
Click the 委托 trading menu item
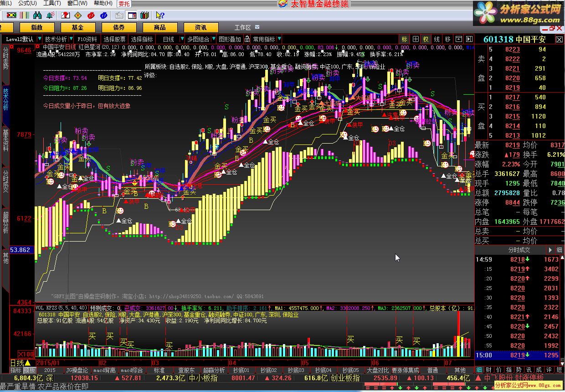[x=123, y=4]
